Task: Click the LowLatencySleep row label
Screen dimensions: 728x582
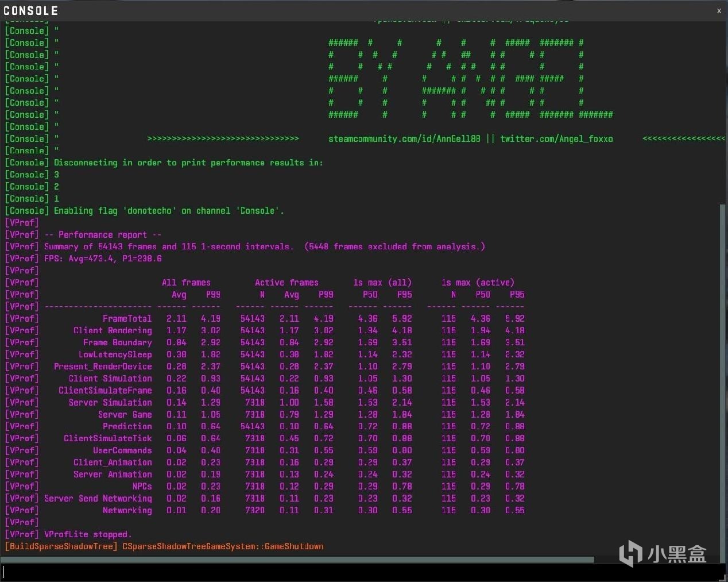Action: (115, 354)
